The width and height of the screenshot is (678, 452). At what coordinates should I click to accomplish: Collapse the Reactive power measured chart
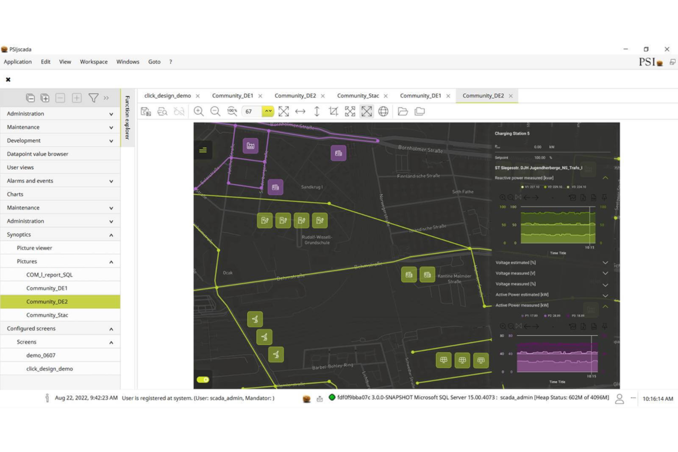coord(605,178)
